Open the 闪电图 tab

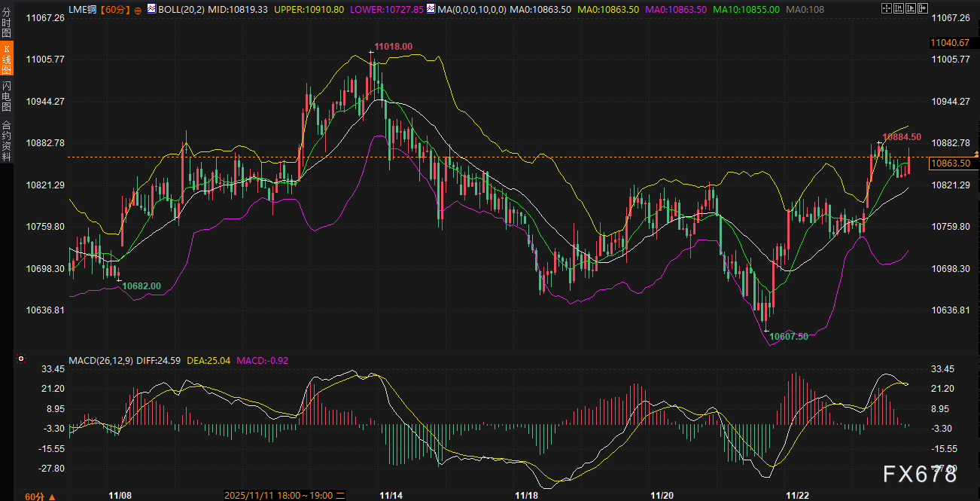pos(7,96)
